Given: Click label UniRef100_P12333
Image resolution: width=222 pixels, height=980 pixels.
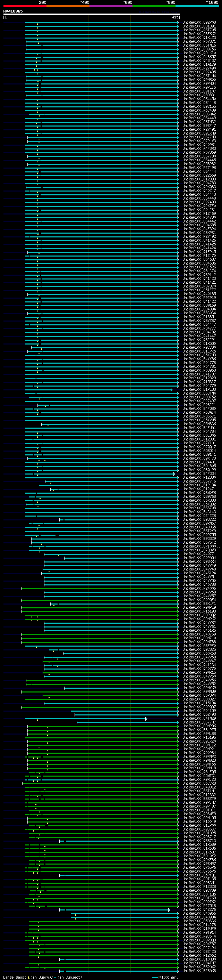Looking at the screenshot, I should 199,179.
